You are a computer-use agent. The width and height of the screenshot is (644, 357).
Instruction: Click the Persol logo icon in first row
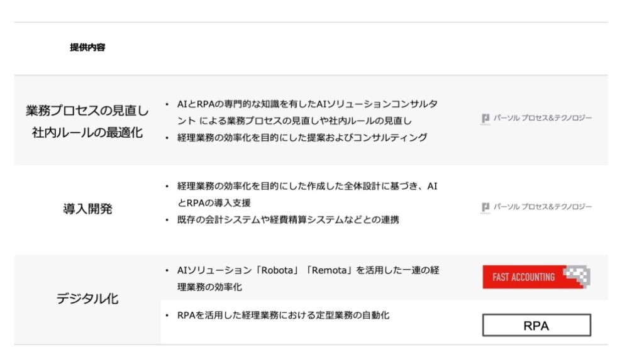click(x=486, y=119)
